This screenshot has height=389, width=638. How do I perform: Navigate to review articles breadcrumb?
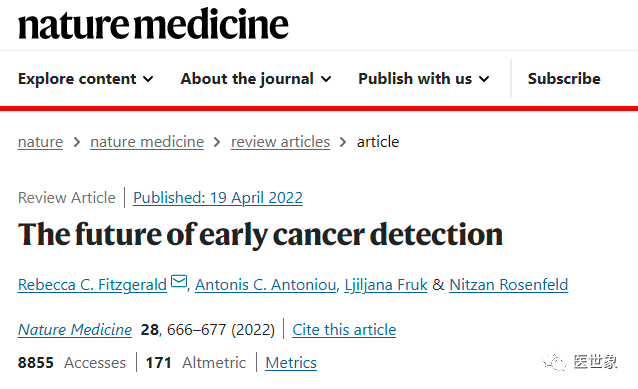[280, 142]
